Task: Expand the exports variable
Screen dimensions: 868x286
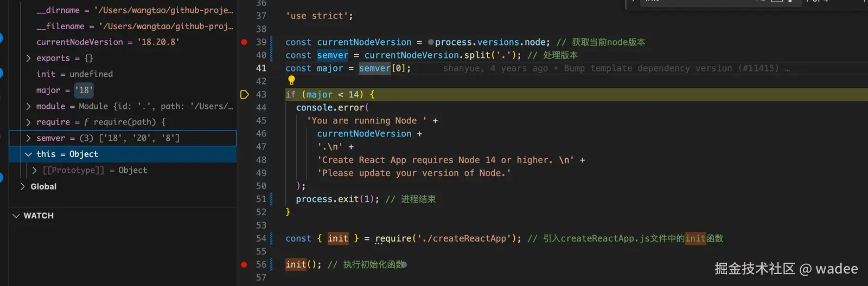Action: point(28,58)
